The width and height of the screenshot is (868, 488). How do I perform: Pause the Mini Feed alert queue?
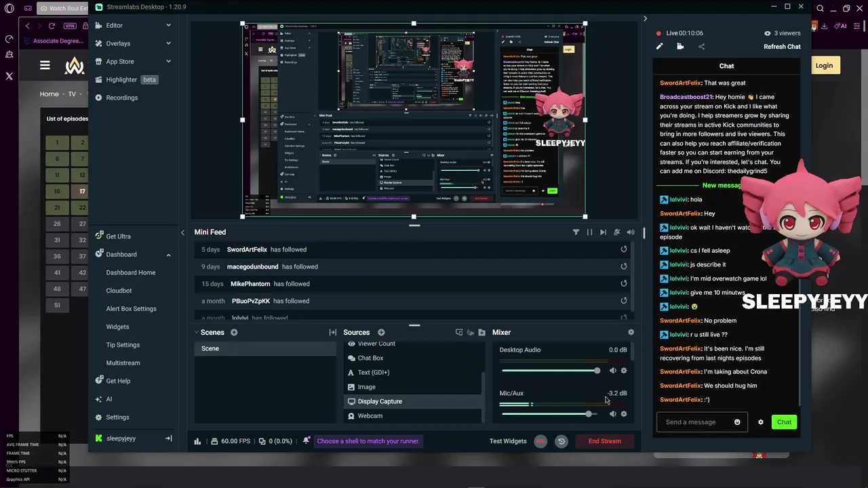[589, 232]
